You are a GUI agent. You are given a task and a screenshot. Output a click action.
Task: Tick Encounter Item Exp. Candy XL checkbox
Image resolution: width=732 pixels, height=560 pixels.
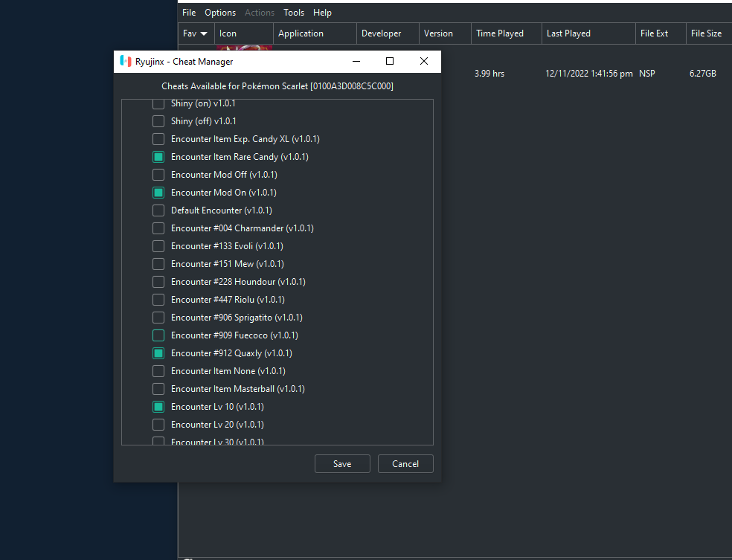(x=158, y=139)
